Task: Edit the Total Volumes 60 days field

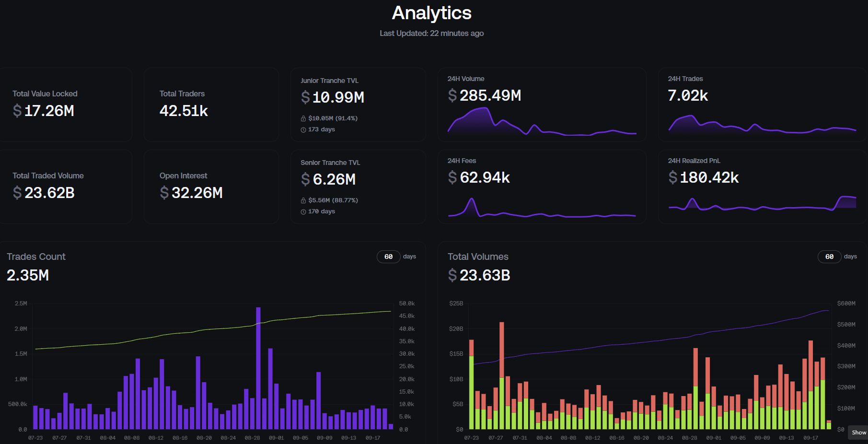Action: (x=830, y=257)
